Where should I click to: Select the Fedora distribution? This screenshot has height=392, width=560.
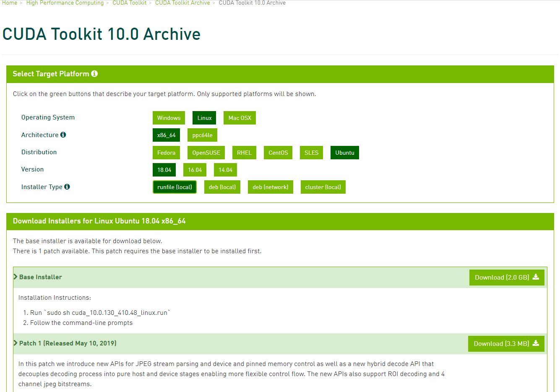(166, 153)
